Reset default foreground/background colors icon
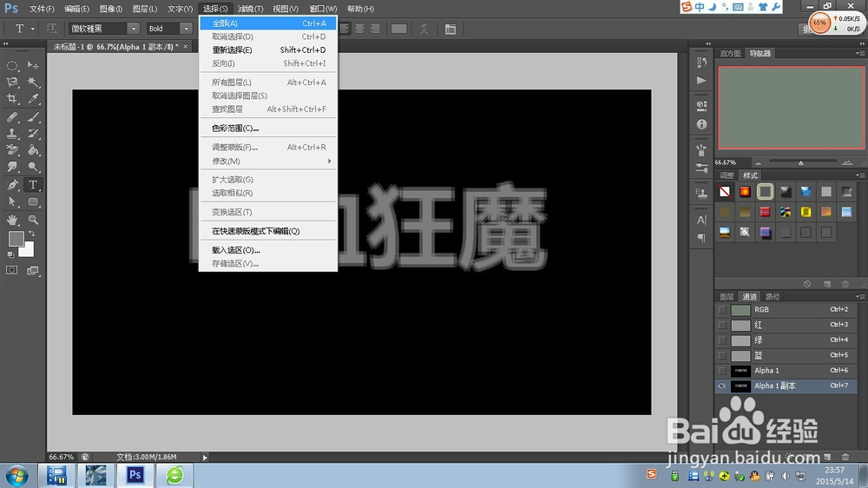Viewport: 868px width, 488px height. click(10, 254)
